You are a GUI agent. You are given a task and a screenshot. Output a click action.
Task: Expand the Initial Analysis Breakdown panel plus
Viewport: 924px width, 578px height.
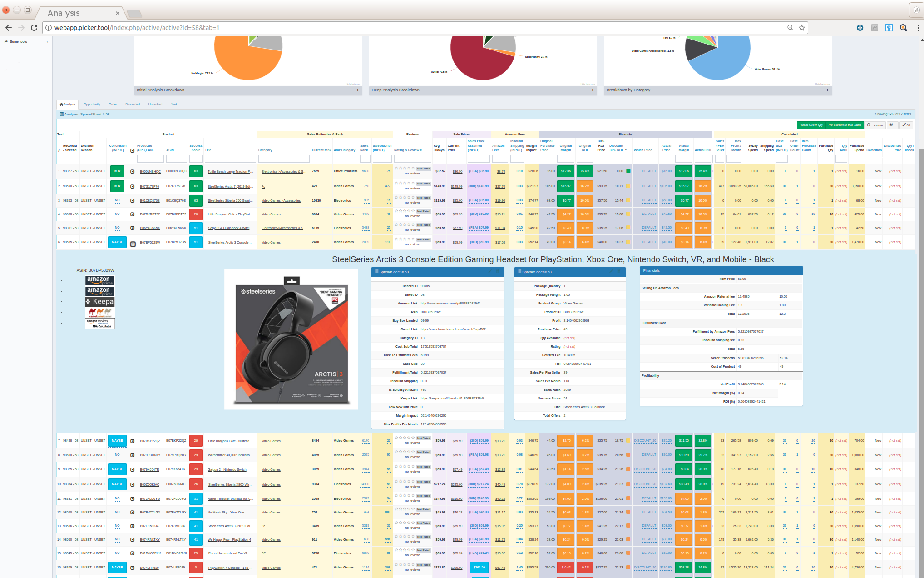point(358,90)
